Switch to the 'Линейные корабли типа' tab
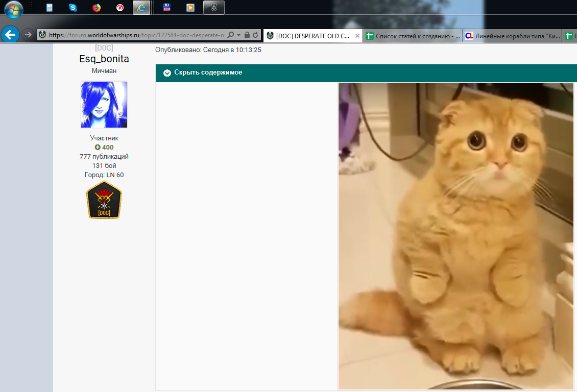The image size is (577, 392). 511,36
